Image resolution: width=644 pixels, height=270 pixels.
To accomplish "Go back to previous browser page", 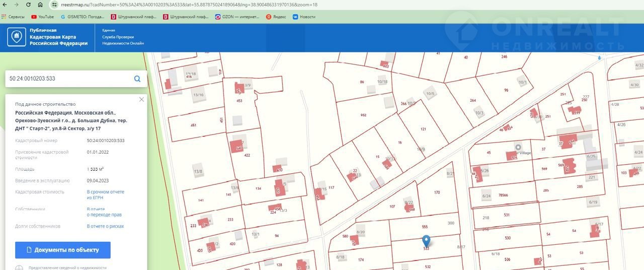I will pos(5,5).
